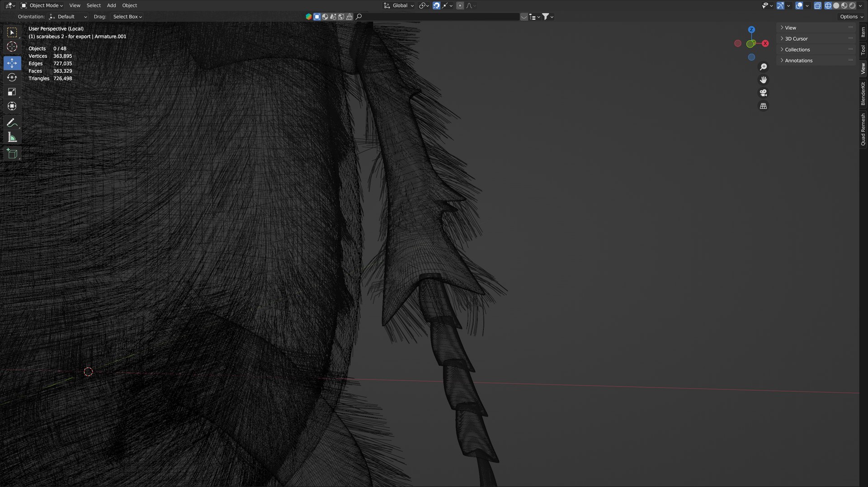Open the Add menu
Screen dimensions: 868x487
click(111, 5)
